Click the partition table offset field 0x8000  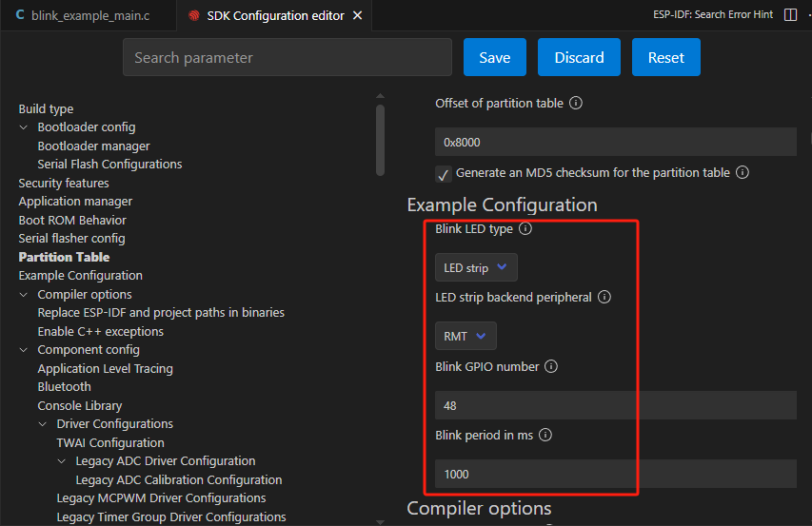point(616,142)
